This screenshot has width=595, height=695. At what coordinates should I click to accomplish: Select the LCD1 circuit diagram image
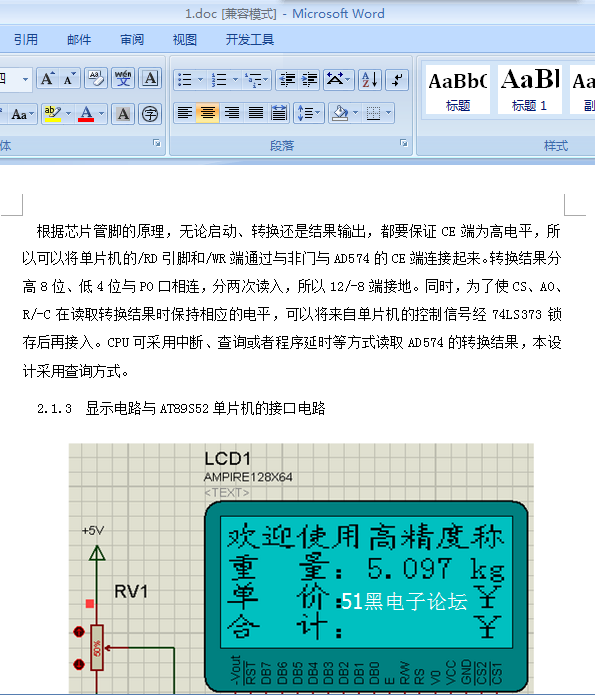(x=301, y=568)
